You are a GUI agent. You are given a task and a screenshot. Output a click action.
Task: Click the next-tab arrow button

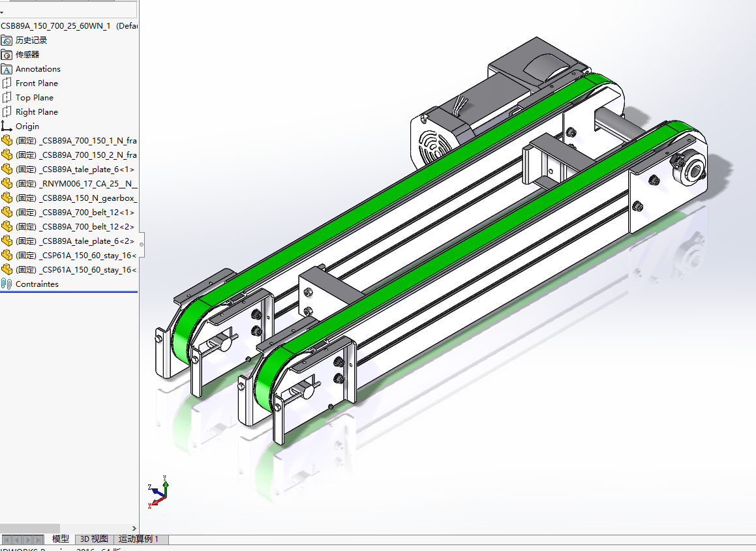click(x=28, y=540)
